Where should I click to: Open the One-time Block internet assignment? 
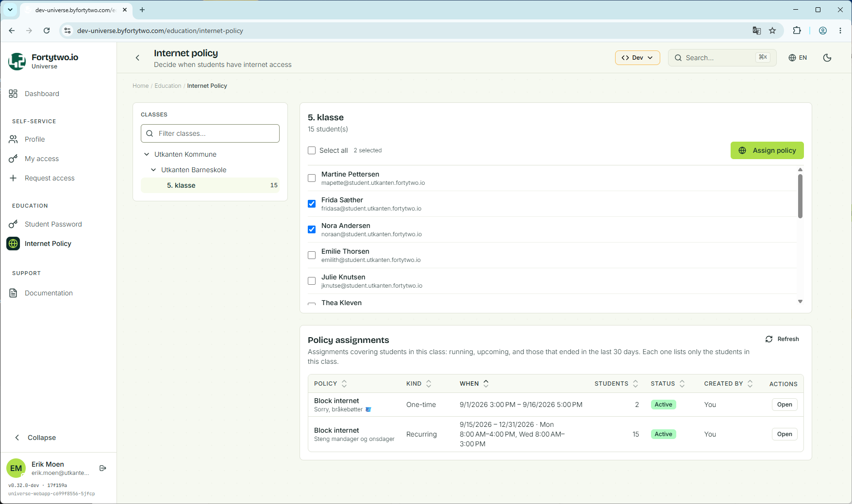[x=785, y=405]
